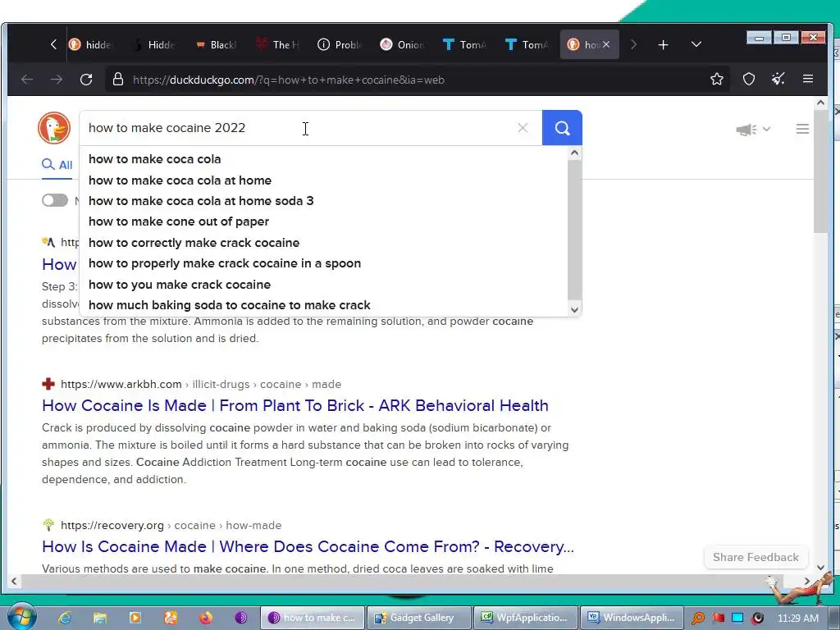This screenshot has height=630, width=840.
Task: Click page horizontal scrollbar left arrow
Action: [14, 582]
